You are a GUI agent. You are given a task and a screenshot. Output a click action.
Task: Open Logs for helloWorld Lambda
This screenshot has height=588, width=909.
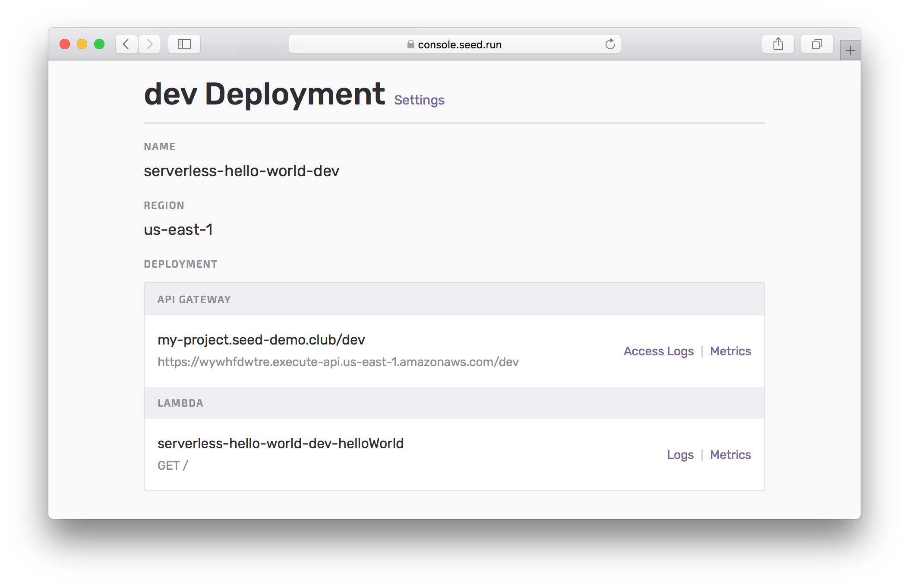(680, 455)
